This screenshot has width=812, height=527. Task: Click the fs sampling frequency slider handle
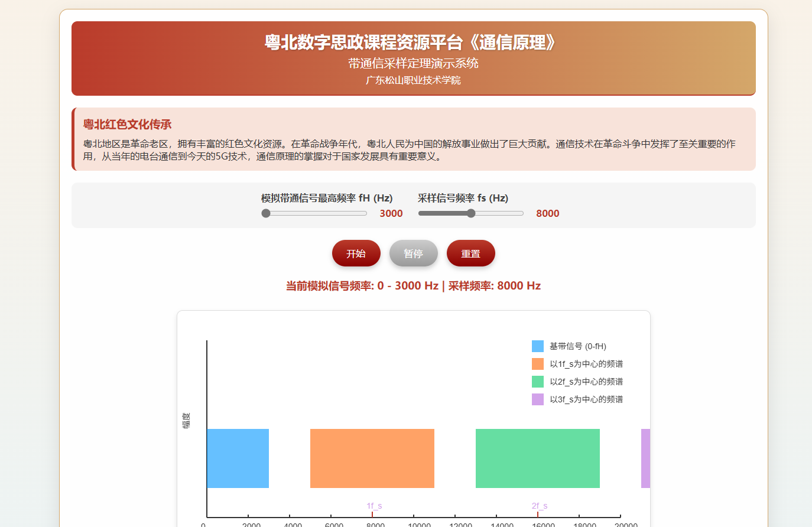coord(471,213)
